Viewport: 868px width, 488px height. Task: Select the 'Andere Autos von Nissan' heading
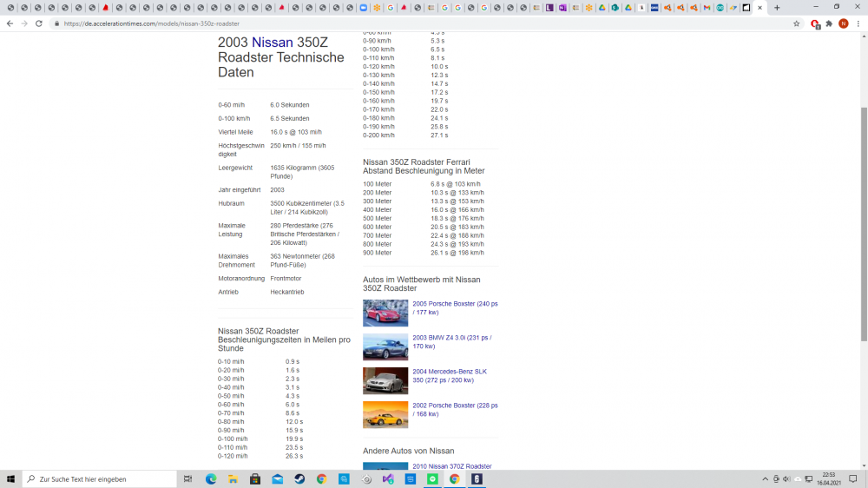pos(409,451)
